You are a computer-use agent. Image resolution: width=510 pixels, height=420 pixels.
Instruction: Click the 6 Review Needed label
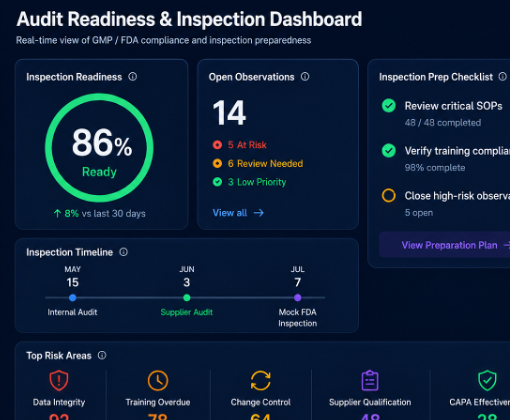(265, 163)
